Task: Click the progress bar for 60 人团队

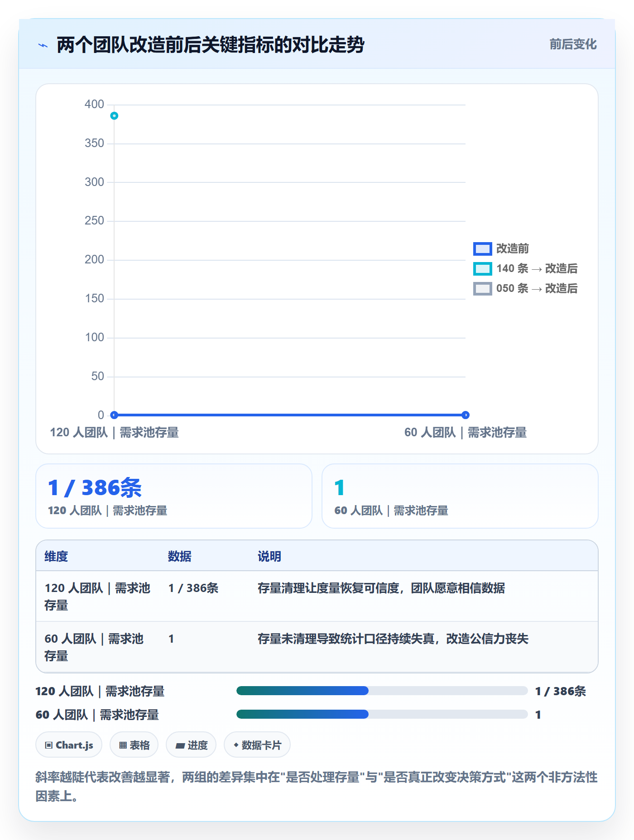Action: coord(382,714)
